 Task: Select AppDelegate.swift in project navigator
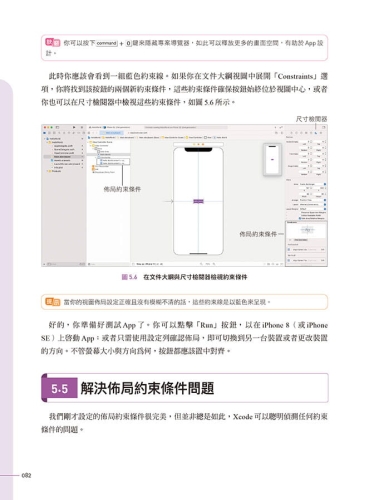(x=63, y=146)
